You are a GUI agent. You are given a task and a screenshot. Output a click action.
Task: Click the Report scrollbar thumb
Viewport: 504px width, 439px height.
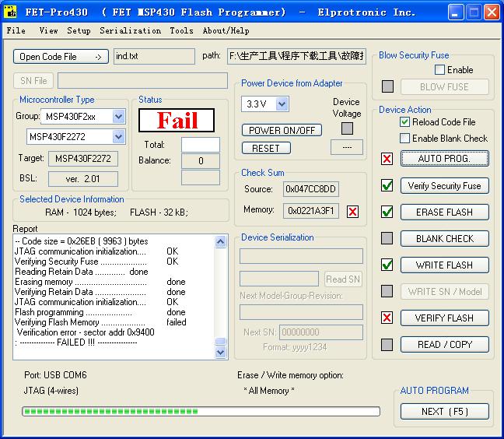221,341
